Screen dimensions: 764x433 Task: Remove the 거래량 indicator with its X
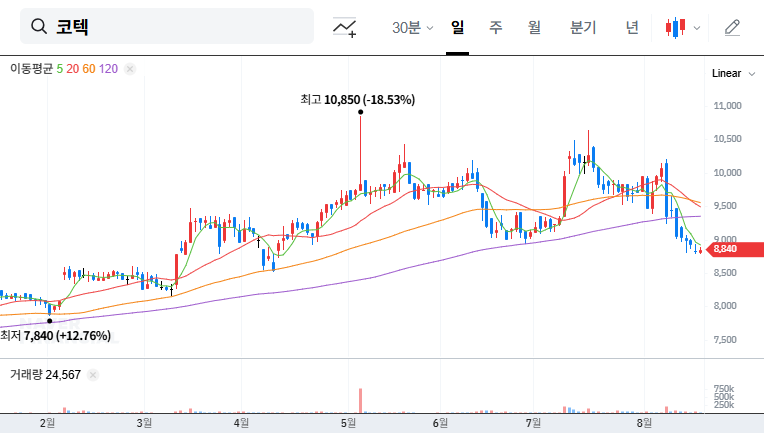tap(93, 375)
